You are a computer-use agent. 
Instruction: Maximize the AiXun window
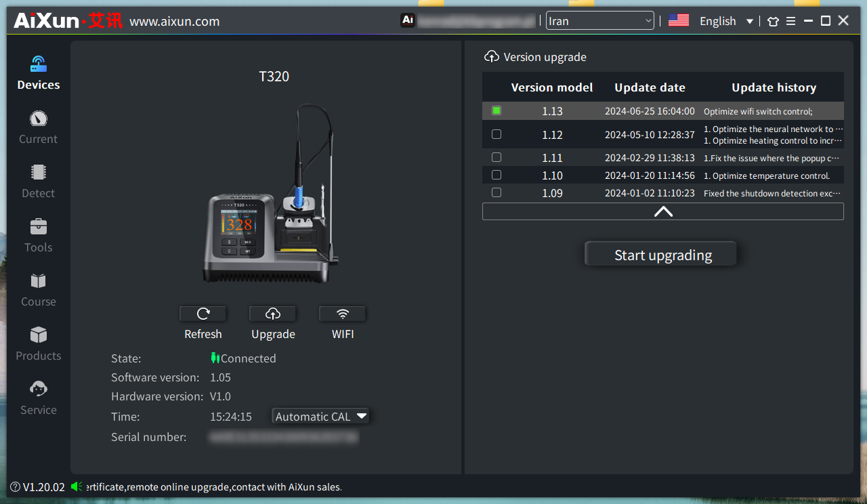(x=826, y=21)
